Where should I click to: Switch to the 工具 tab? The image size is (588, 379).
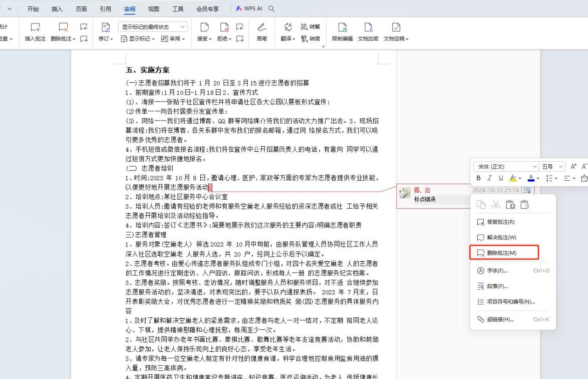(x=178, y=9)
